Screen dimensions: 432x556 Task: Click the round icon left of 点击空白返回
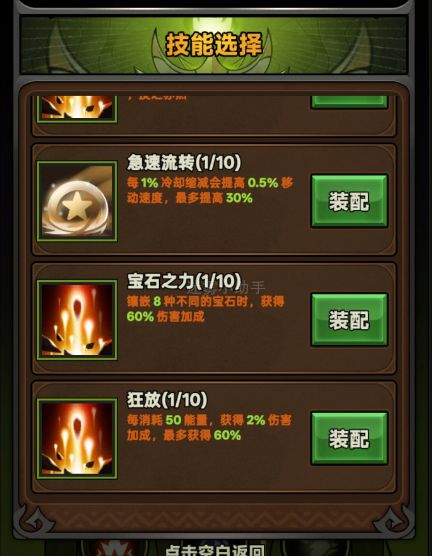[113, 548]
